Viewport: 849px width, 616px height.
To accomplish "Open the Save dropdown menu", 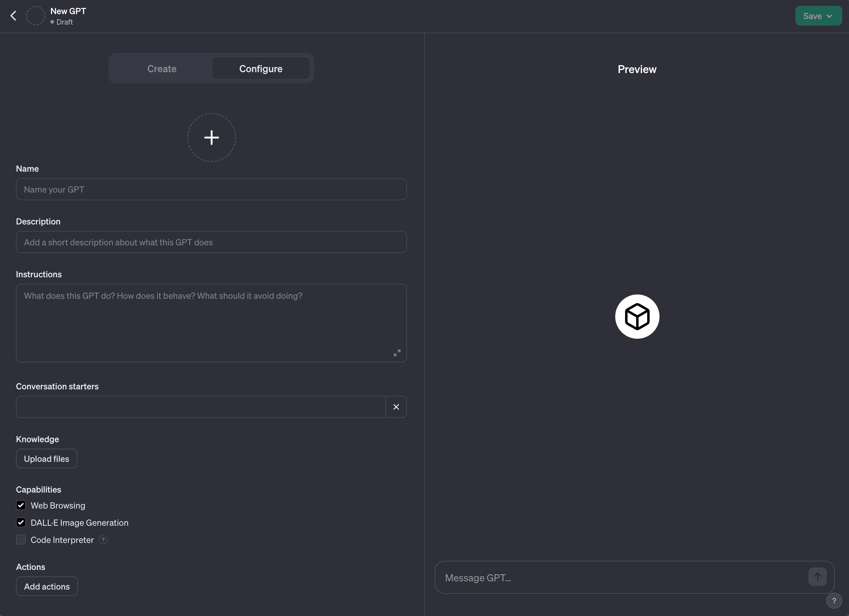I will (x=818, y=16).
